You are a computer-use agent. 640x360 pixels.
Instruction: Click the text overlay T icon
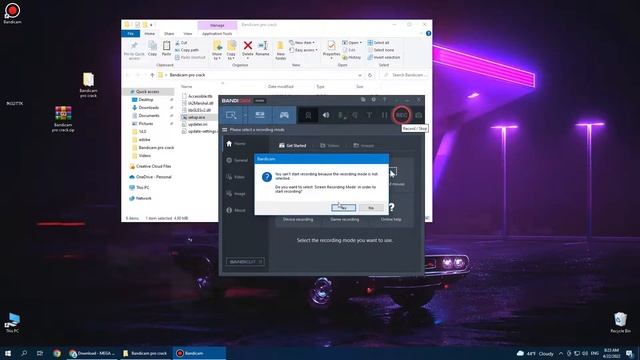click(369, 116)
